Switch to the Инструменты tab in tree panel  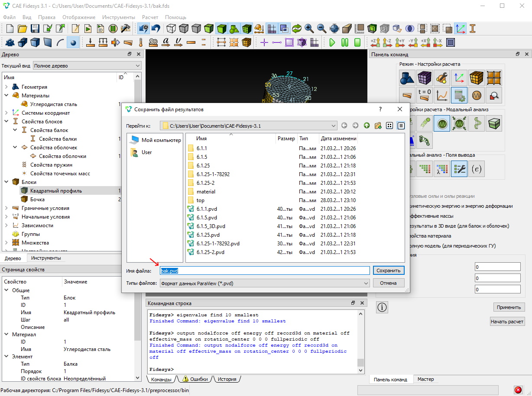[46, 258]
